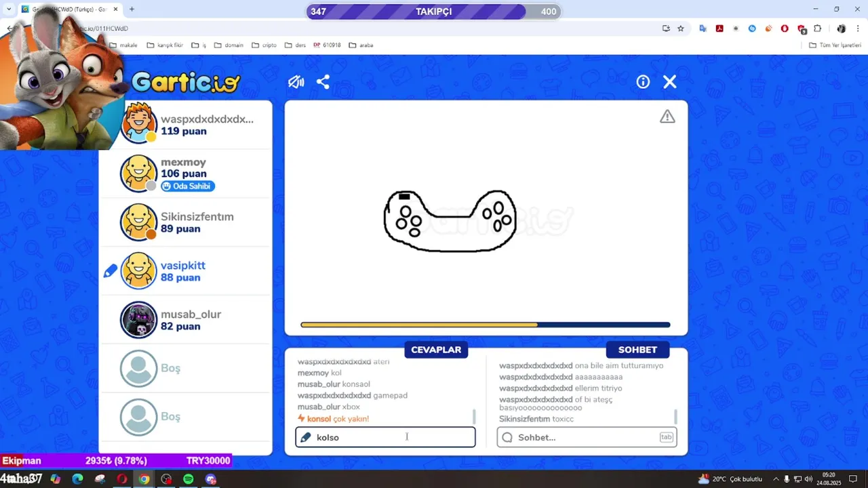
Task: Launch Microsoft Edge from the taskbar
Action: click(x=78, y=479)
